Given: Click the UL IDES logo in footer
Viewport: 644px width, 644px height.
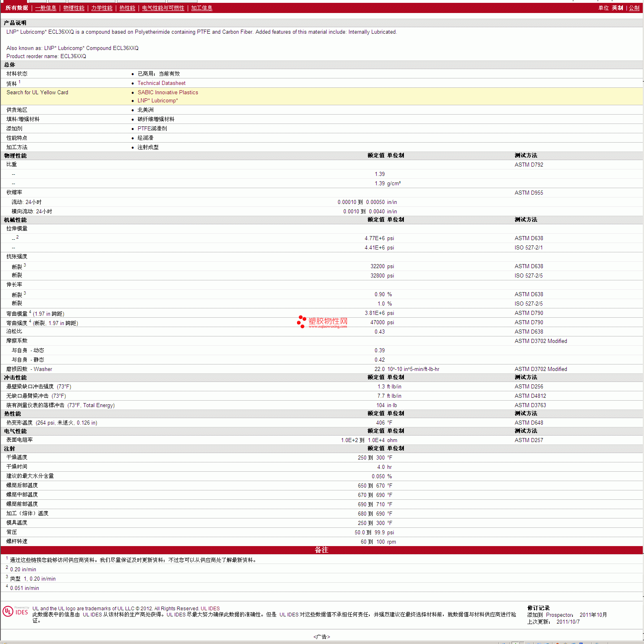Looking at the screenshot, I should tap(16, 611).
